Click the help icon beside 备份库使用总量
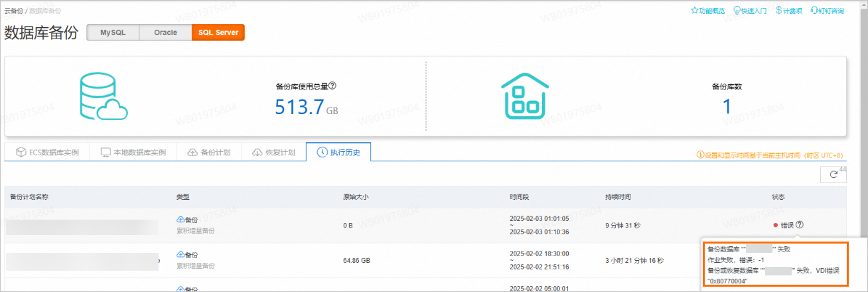This screenshot has height=292, width=868. (x=332, y=86)
